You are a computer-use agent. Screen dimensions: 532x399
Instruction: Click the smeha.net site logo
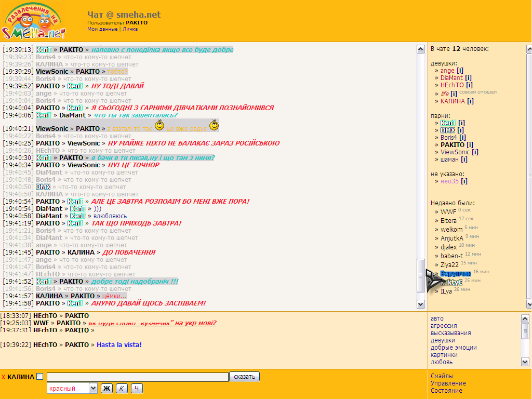coord(34,21)
